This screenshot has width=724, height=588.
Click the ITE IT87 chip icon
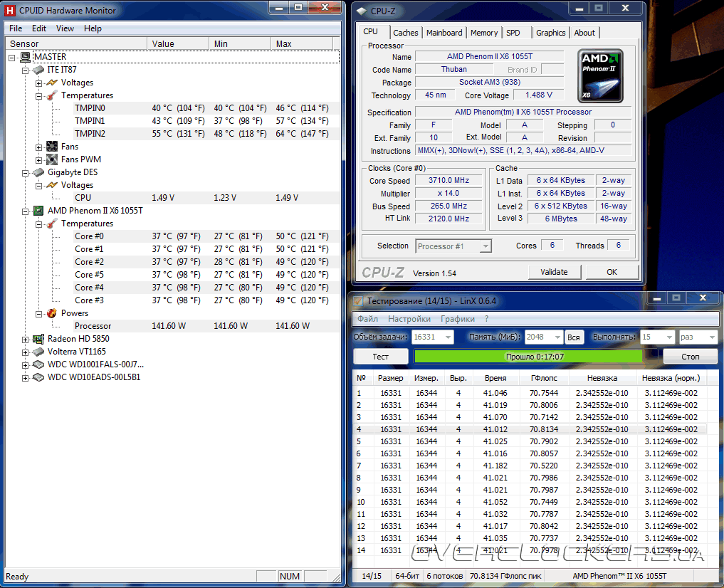(x=38, y=70)
